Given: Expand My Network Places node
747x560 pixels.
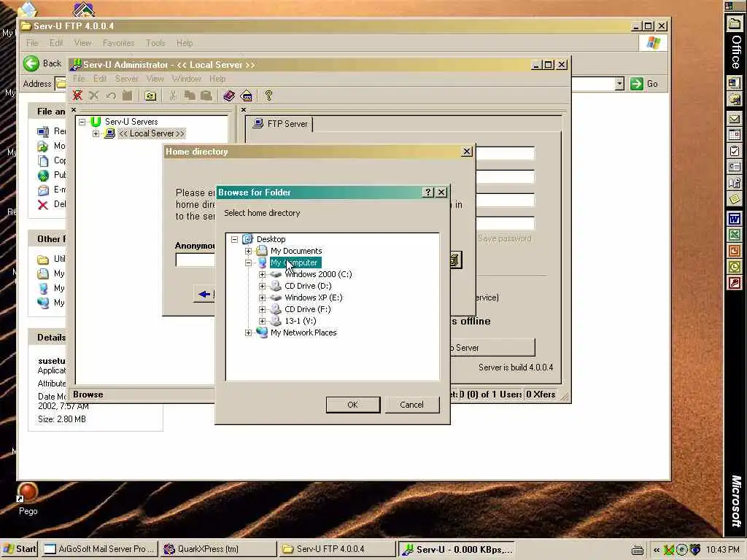Looking at the screenshot, I should tap(248, 332).
